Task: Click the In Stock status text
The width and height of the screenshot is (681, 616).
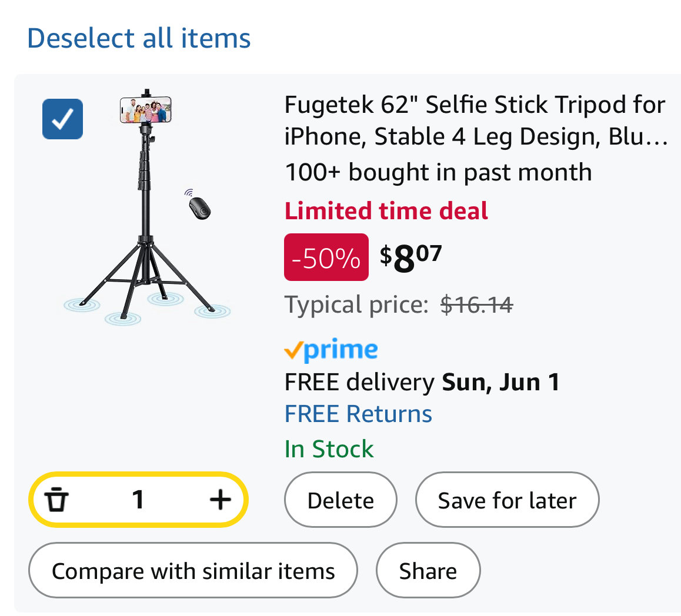Action: 329,449
